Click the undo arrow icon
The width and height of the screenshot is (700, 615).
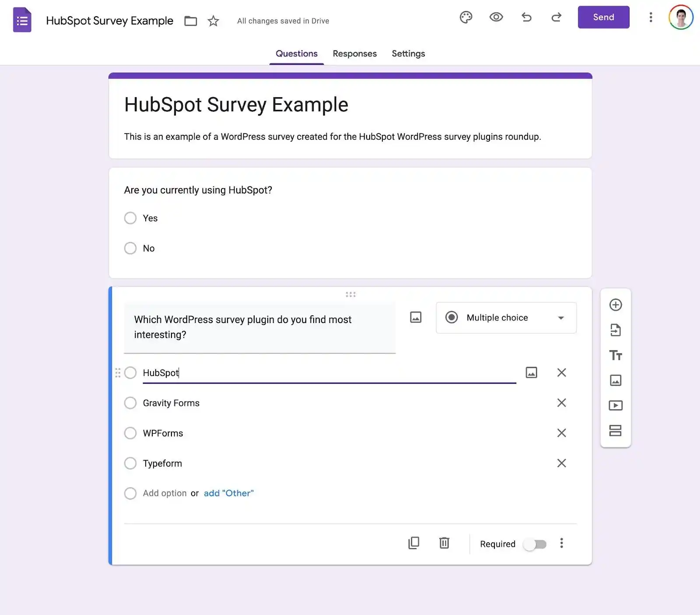[x=526, y=18]
